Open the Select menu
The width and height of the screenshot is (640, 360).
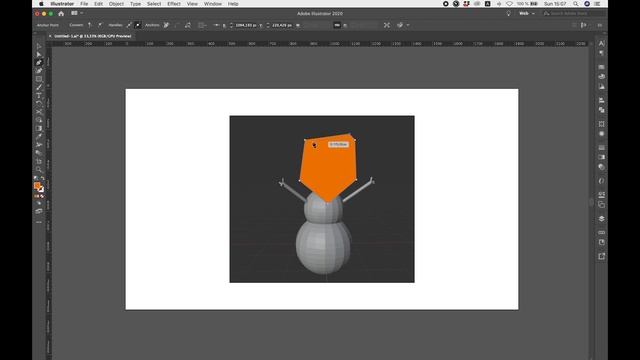click(154, 4)
